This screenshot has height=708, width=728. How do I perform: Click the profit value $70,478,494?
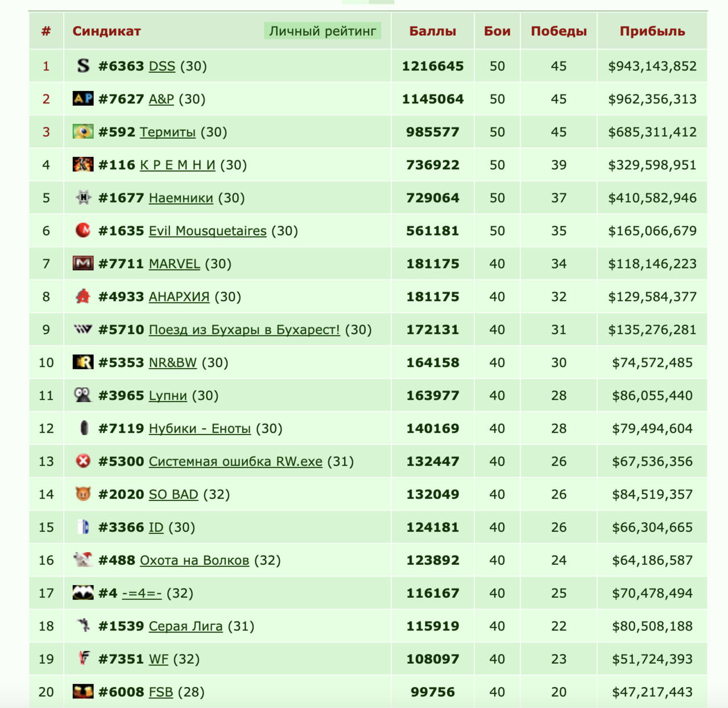pyautogui.click(x=652, y=594)
